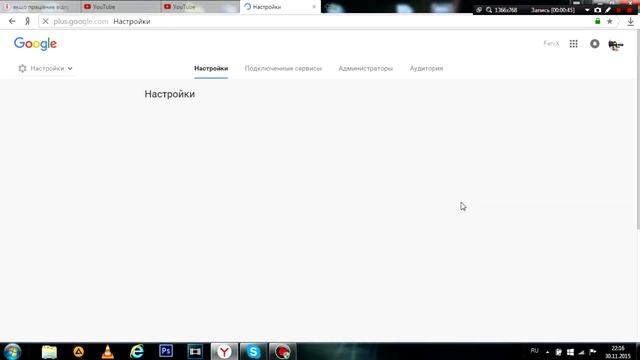Screen dimensions: 640x360
Task: Open browser downloads arrow icon
Action: (631, 22)
